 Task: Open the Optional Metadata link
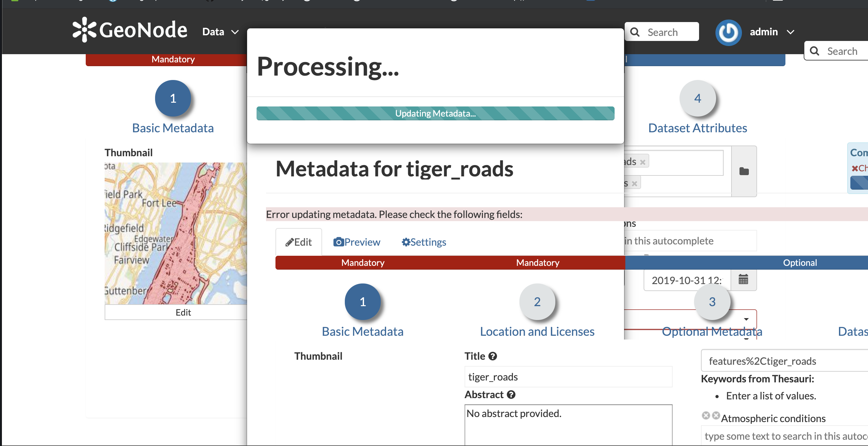pyautogui.click(x=712, y=331)
